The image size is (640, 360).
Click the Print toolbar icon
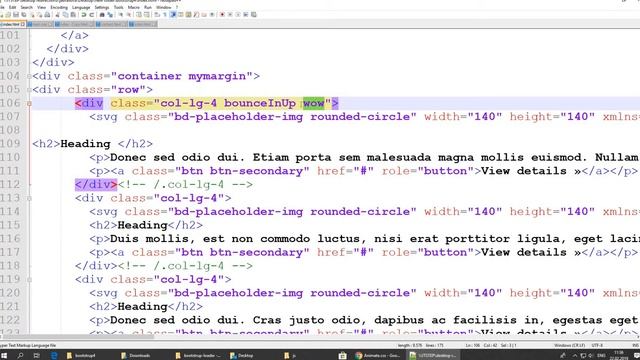(x=47, y=15)
